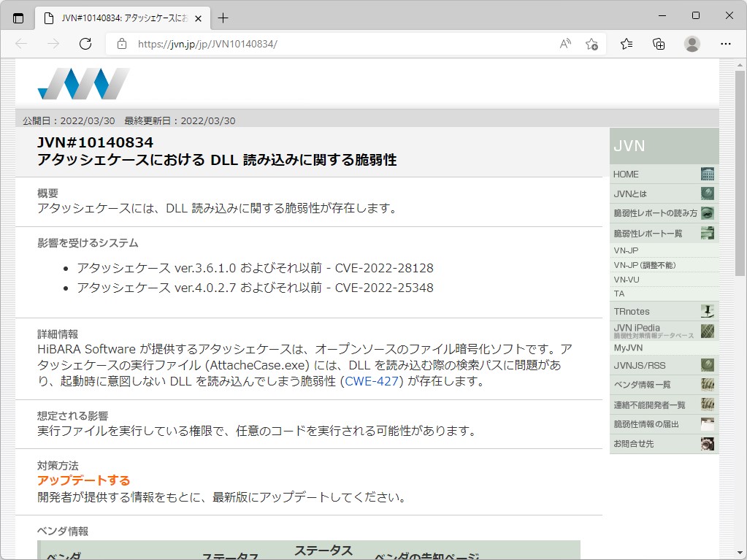This screenshot has height=560, width=747.
Task: Click the JVN logo at the top
Action: coord(83,83)
